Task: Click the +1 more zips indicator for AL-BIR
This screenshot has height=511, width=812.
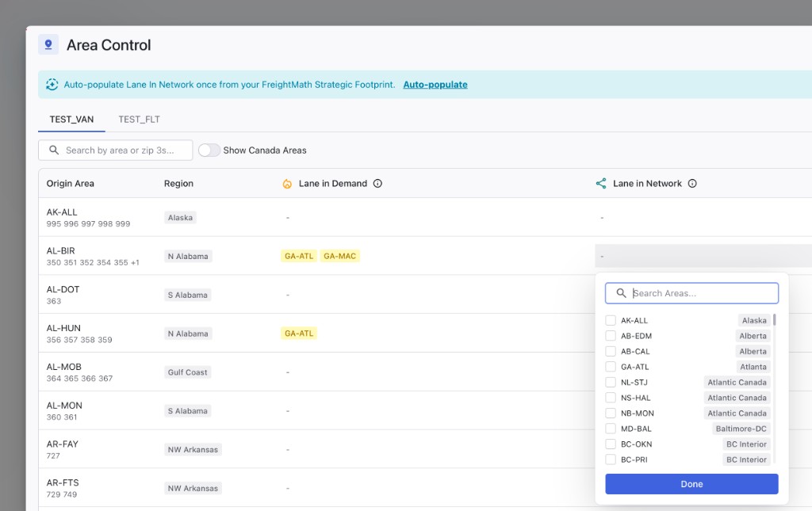Action: [x=135, y=263]
